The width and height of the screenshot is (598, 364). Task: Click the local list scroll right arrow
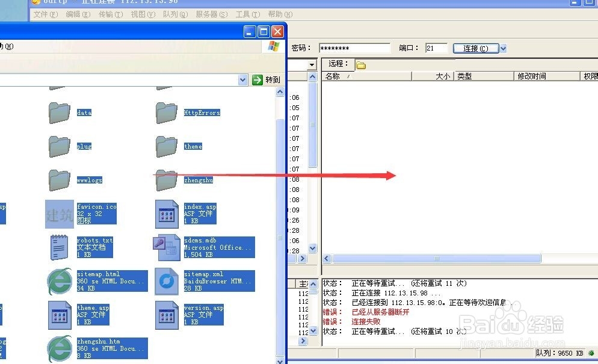pos(303,259)
